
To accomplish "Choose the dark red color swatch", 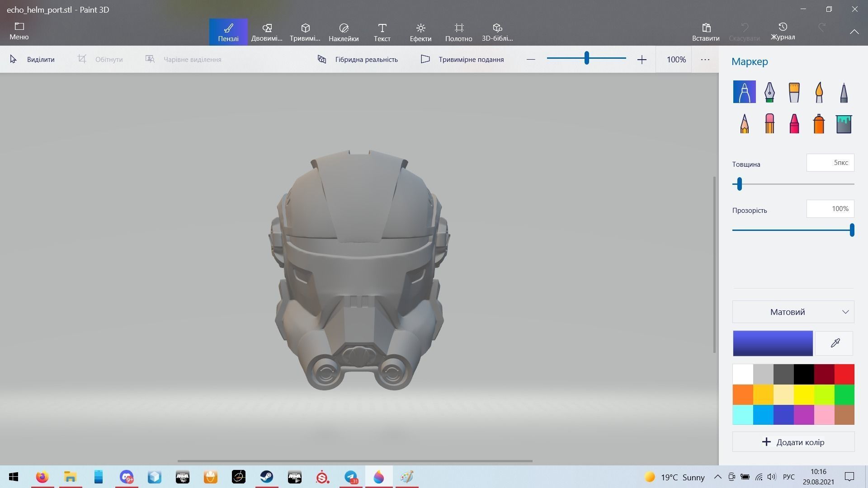I will tap(824, 374).
